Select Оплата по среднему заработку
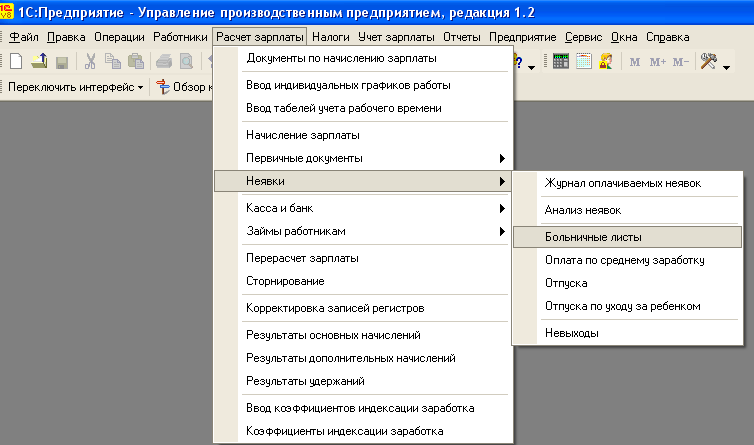 coord(628,260)
